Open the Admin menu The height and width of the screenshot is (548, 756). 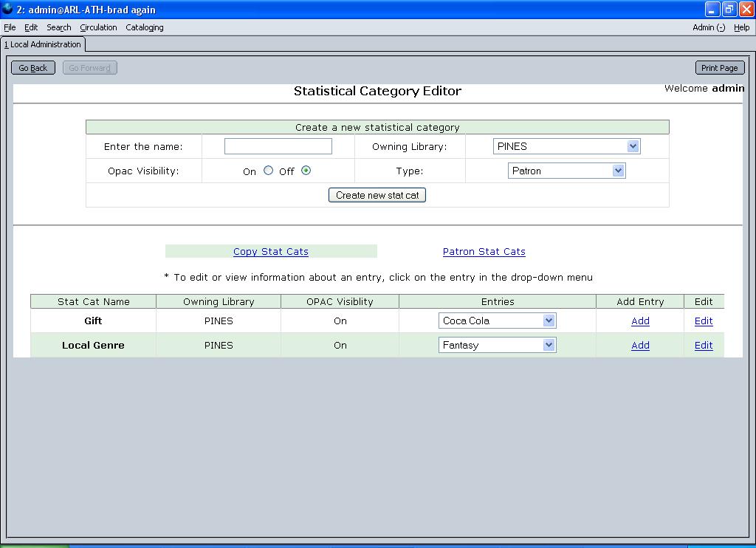(708, 27)
